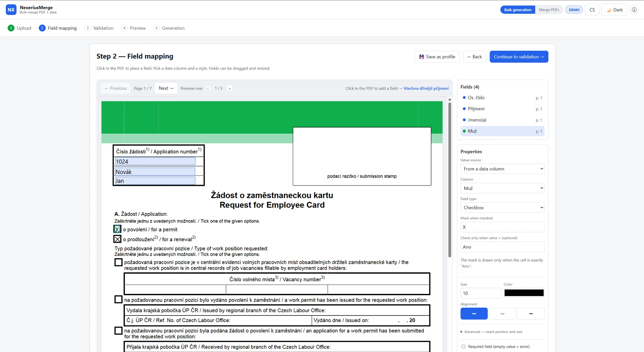
Task: Open Field type dropdown
Action: click(x=503, y=207)
